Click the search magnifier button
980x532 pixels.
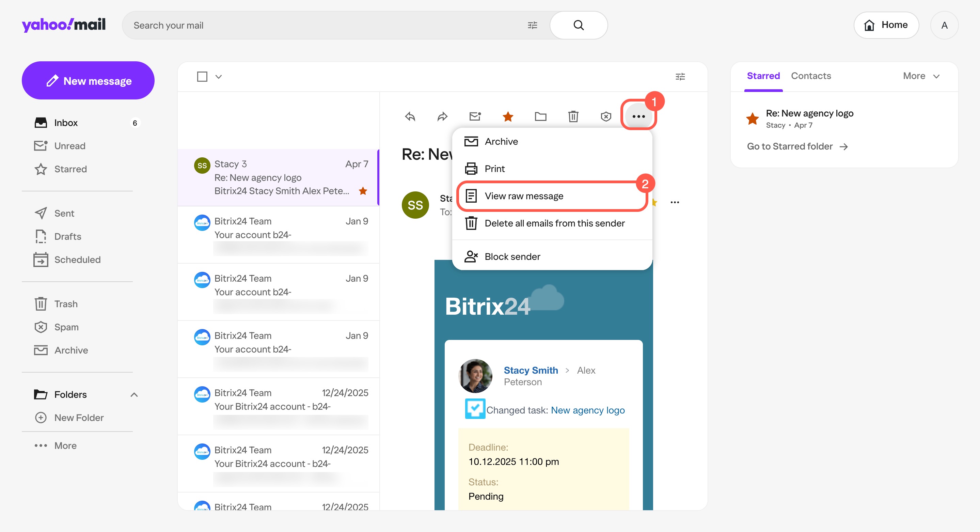coord(578,25)
